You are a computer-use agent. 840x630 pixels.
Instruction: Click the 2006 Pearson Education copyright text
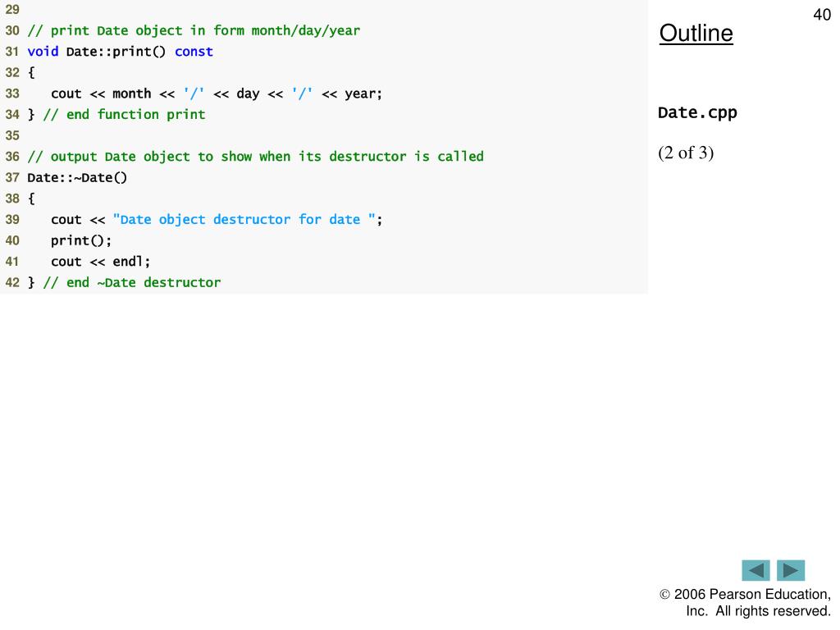click(x=745, y=603)
